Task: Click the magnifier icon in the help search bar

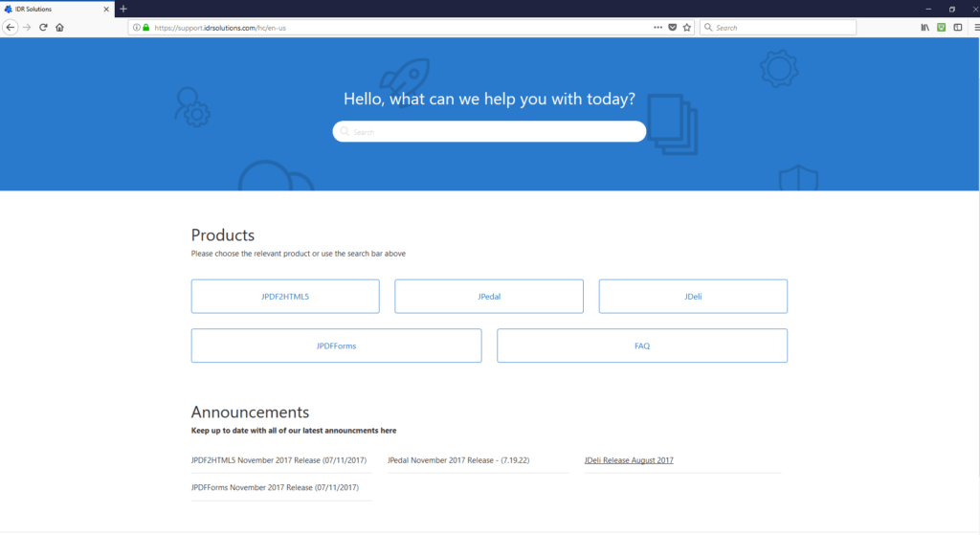Action: tap(345, 132)
